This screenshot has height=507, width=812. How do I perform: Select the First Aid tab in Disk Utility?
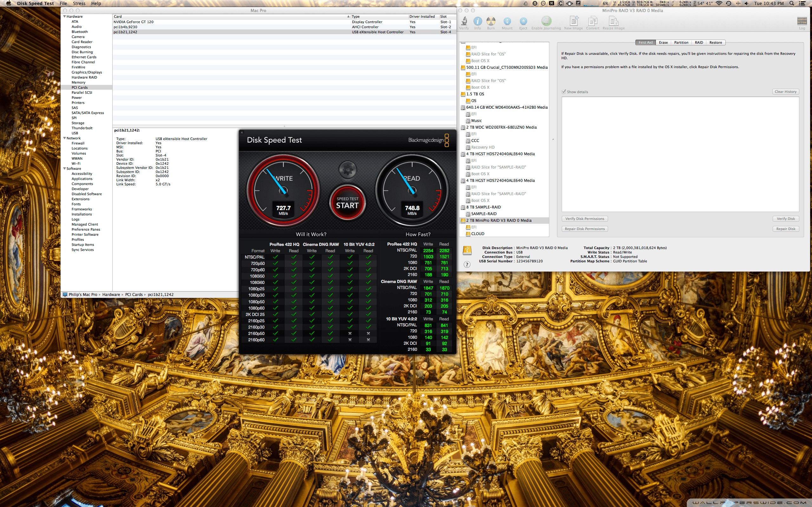coord(647,43)
